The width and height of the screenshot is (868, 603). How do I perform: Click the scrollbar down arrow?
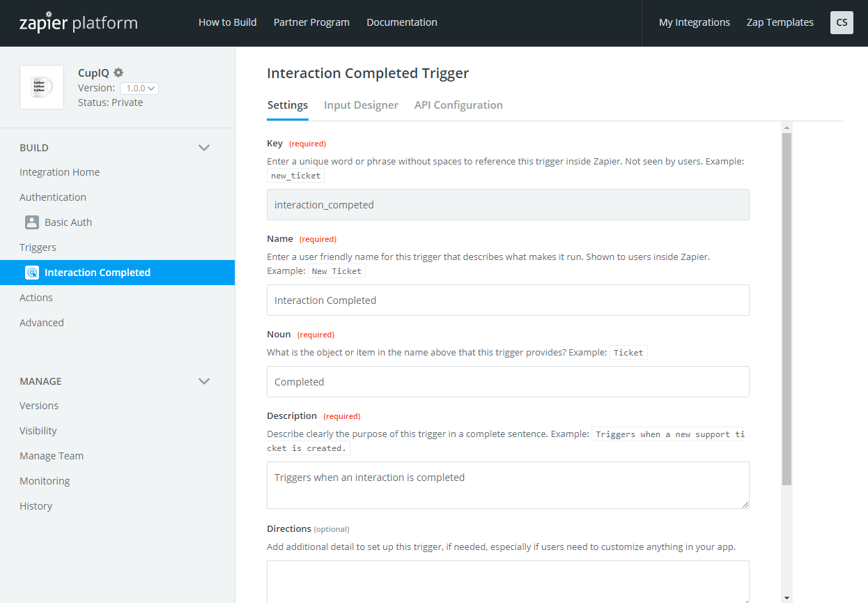coord(787,597)
